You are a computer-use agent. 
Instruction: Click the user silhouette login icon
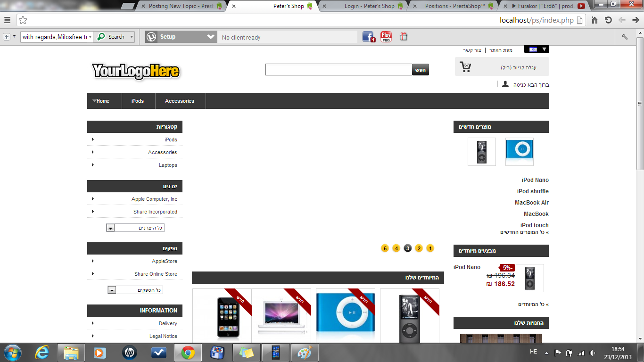click(505, 84)
